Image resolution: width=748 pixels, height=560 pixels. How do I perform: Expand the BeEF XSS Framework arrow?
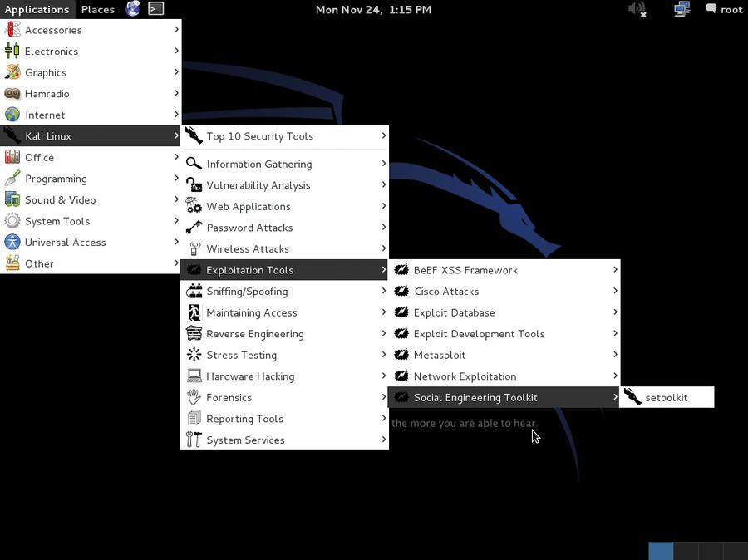pos(615,269)
